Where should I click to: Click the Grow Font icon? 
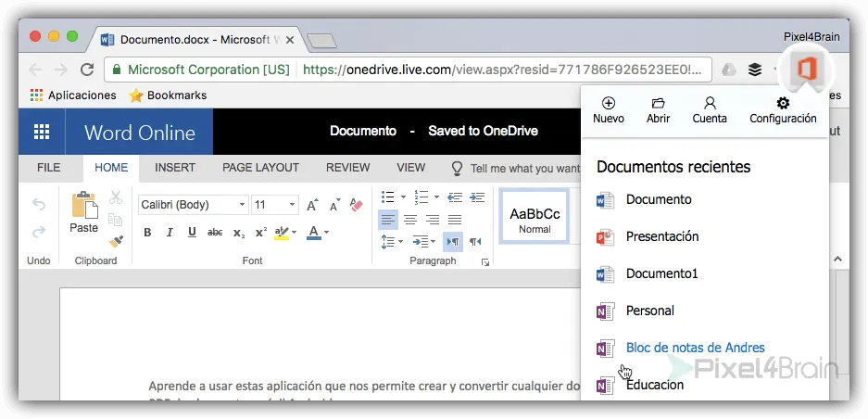pos(313,205)
